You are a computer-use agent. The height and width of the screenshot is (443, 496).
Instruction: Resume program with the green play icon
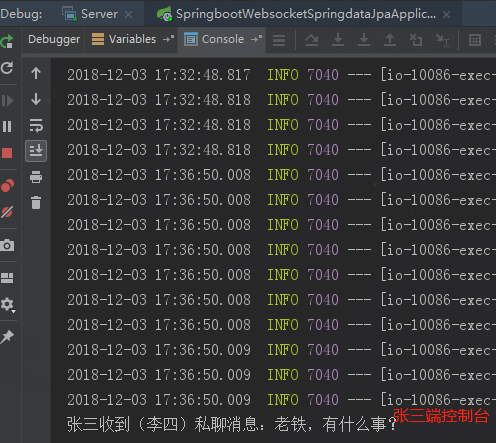click(x=7, y=100)
